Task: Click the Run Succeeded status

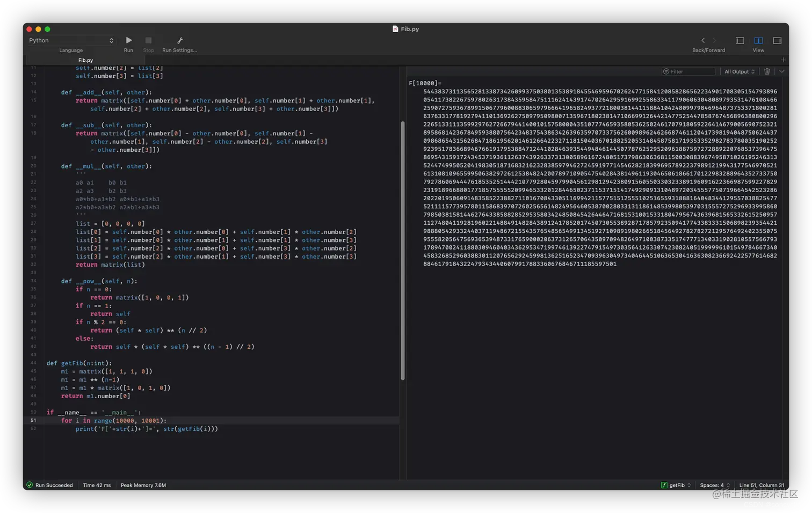Action: tap(50, 485)
